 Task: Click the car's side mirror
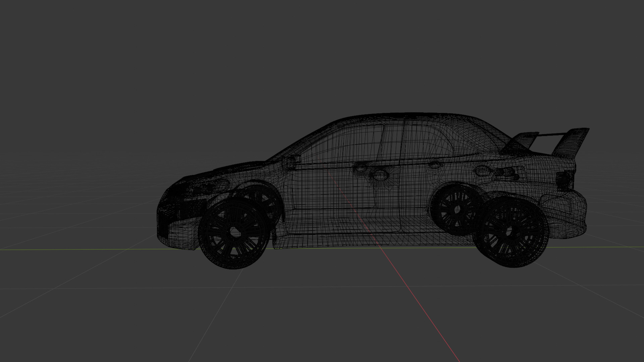(x=291, y=162)
